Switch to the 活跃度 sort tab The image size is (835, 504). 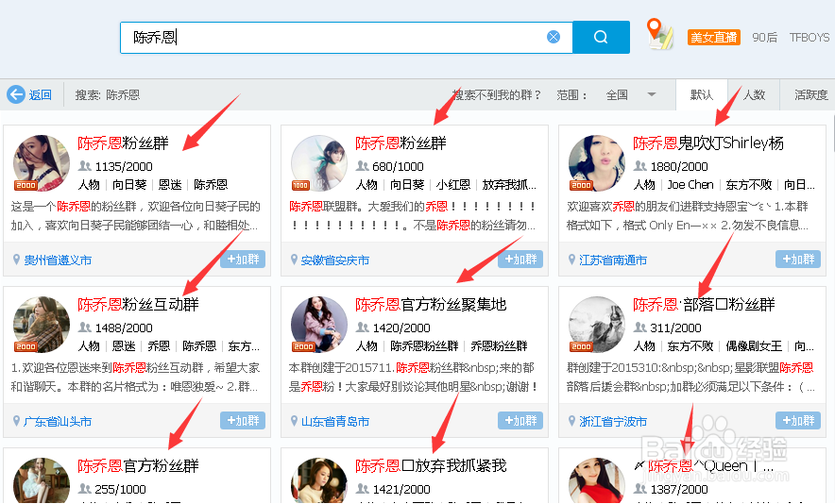(810, 95)
